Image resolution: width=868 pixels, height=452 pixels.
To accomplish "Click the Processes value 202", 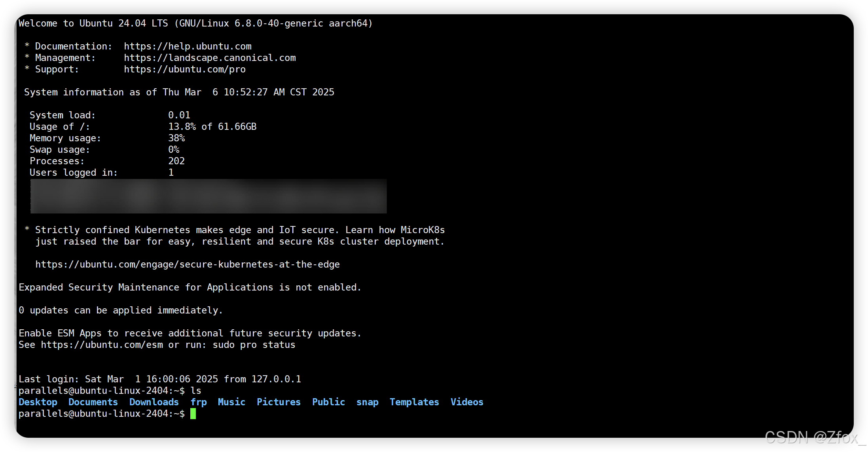I will (176, 161).
